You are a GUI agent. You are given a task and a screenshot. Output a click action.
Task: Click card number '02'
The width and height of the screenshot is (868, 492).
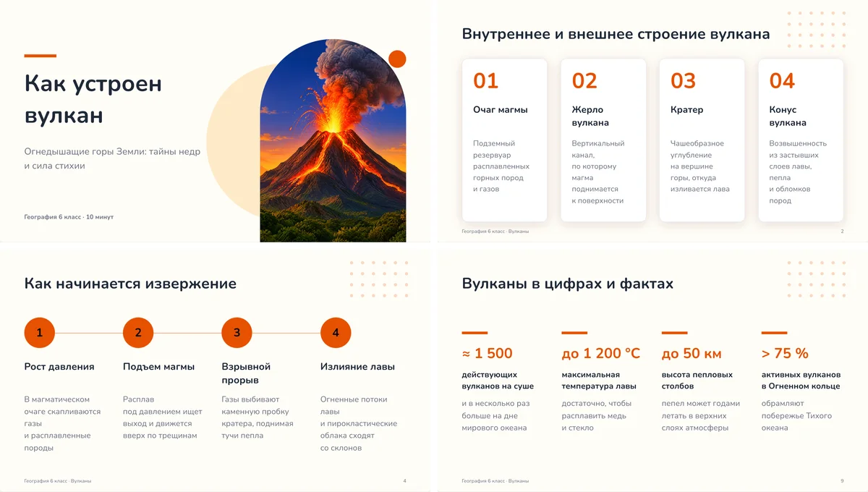584,81
